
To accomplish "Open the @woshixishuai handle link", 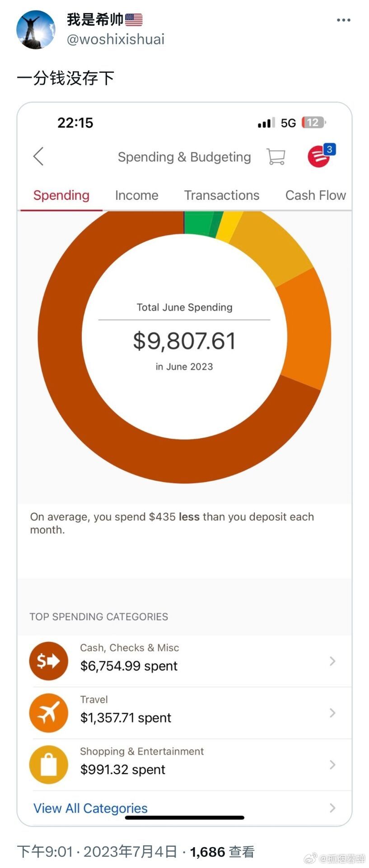I will click(116, 39).
